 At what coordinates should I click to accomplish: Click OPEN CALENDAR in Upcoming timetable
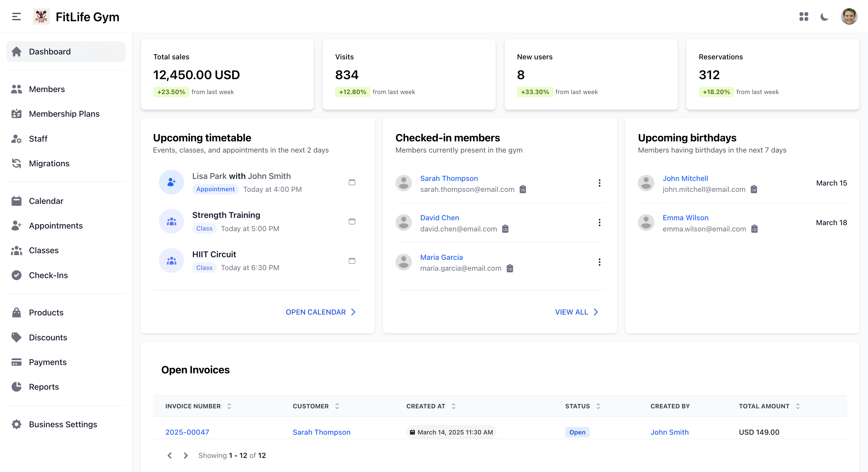tap(315, 312)
